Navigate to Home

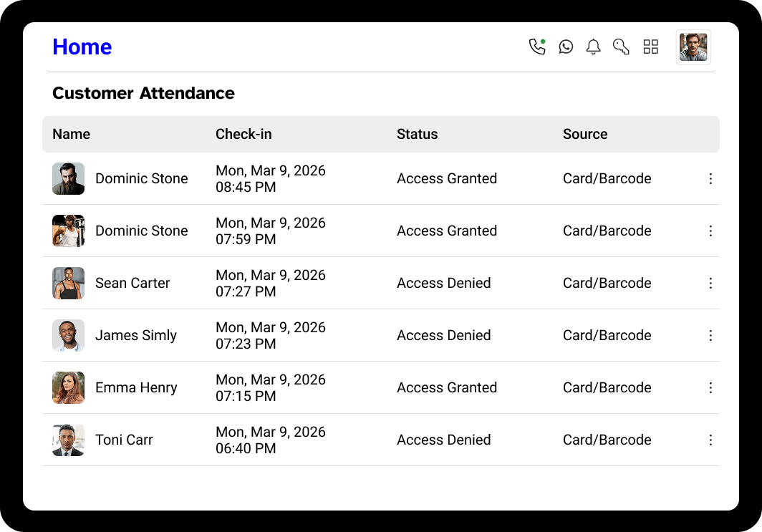82,47
